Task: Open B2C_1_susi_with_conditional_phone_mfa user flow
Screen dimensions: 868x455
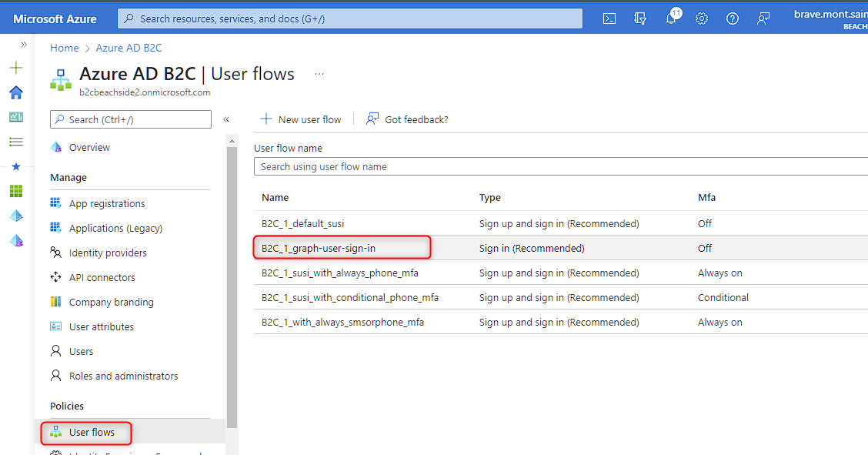Action: coord(350,297)
